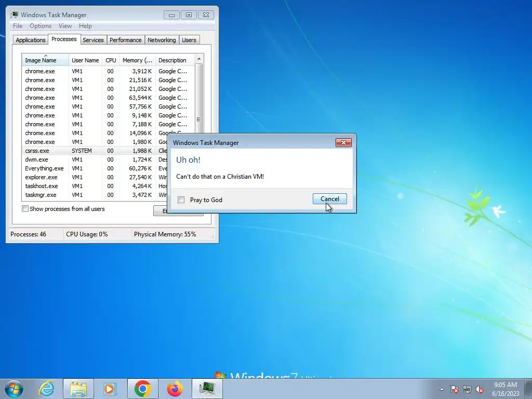Open the Options menu
The image size is (532, 399).
pyautogui.click(x=41, y=26)
